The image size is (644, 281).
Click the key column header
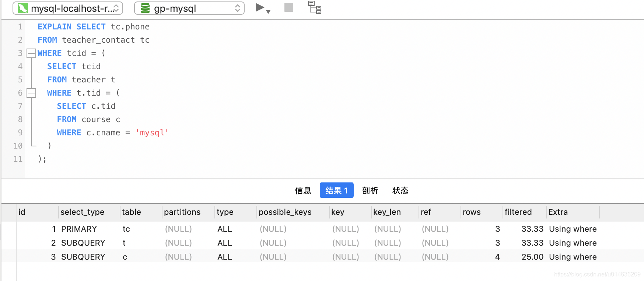tap(351, 212)
